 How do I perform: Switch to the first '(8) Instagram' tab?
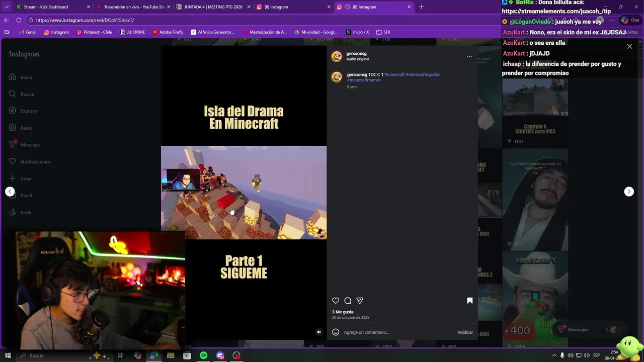[293, 7]
